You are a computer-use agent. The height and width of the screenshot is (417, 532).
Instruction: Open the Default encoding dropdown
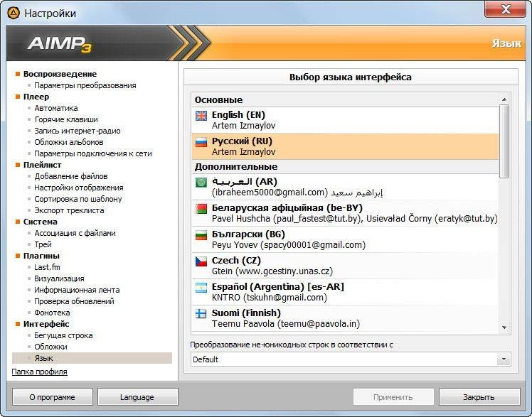click(504, 359)
